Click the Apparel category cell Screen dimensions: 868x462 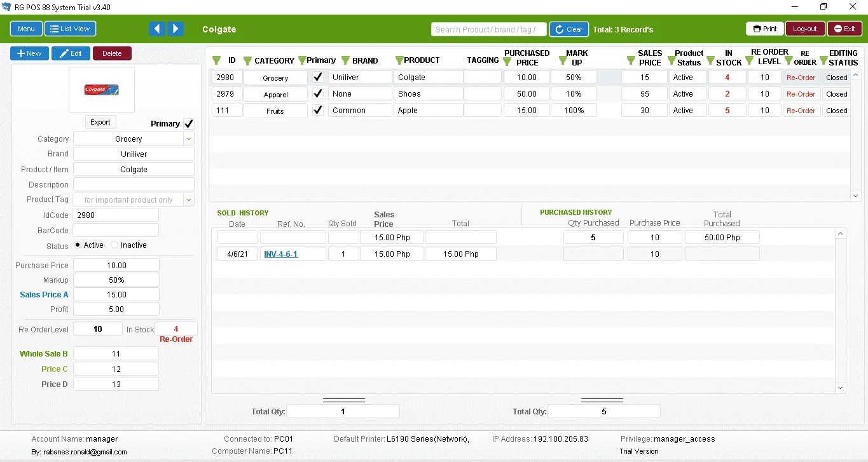[275, 94]
